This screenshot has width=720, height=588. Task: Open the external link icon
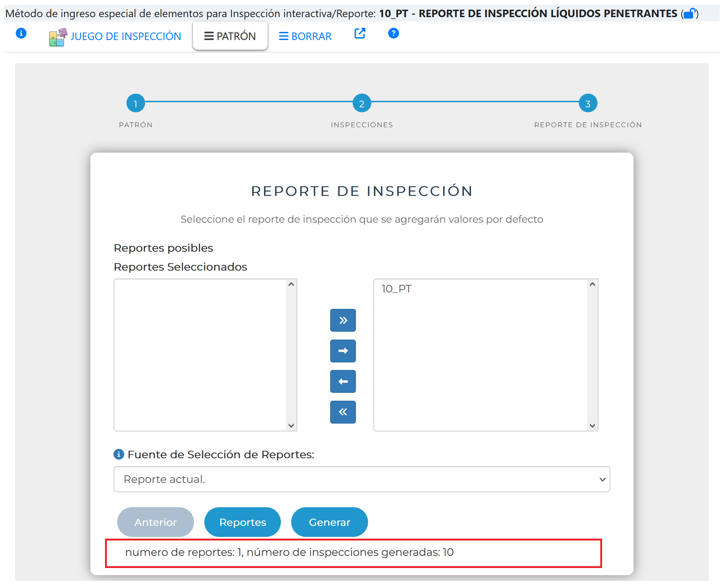tap(359, 33)
